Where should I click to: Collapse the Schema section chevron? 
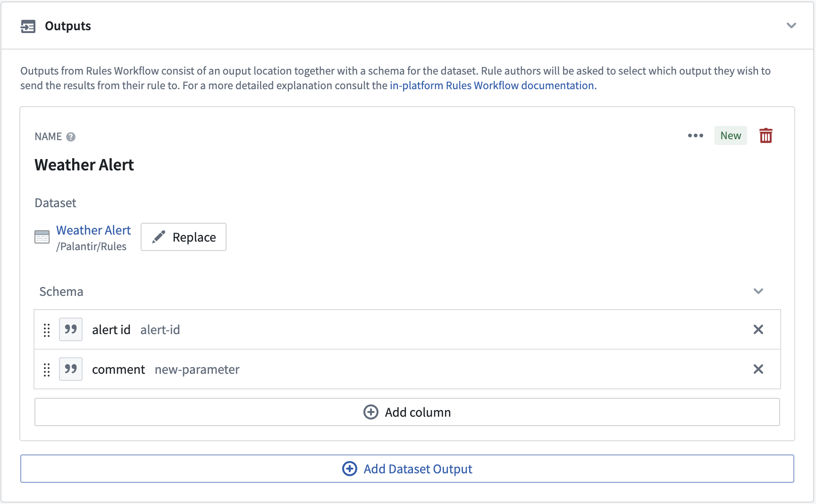point(758,291)
